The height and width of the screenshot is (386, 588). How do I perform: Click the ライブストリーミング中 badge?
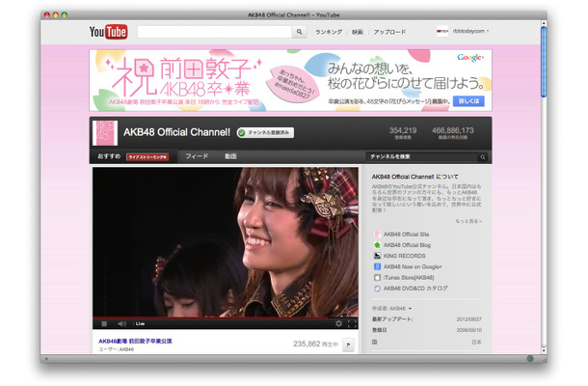coord(147,157)
